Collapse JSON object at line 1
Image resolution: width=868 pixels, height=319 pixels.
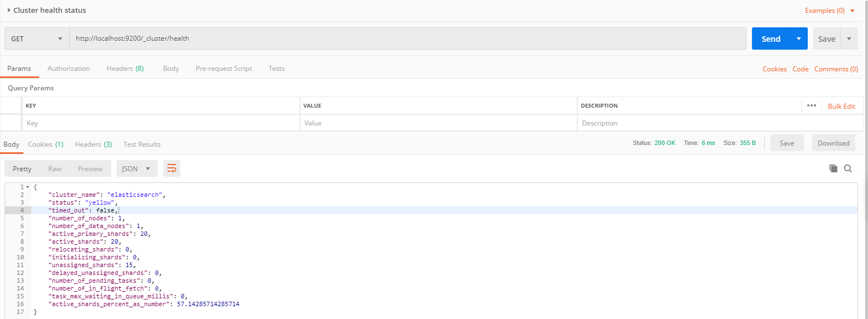27,187
